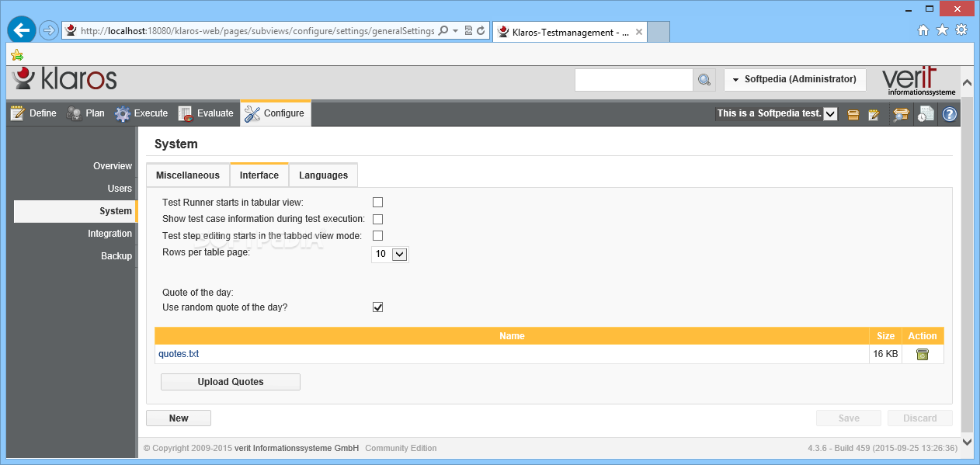Click the browser URL address field
Screen dimensions: 980x465
point(257,31)
